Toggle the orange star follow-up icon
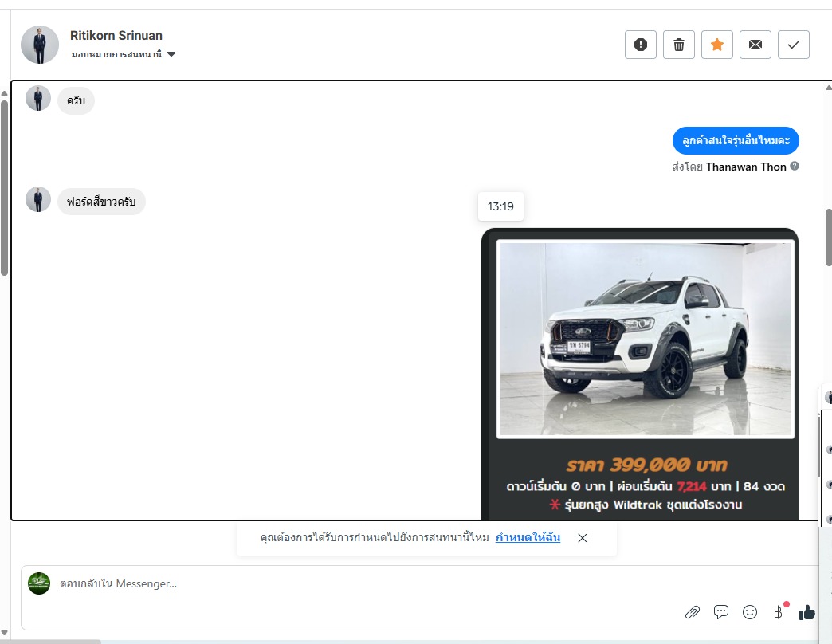832x644 pixels. pos(717,45)
